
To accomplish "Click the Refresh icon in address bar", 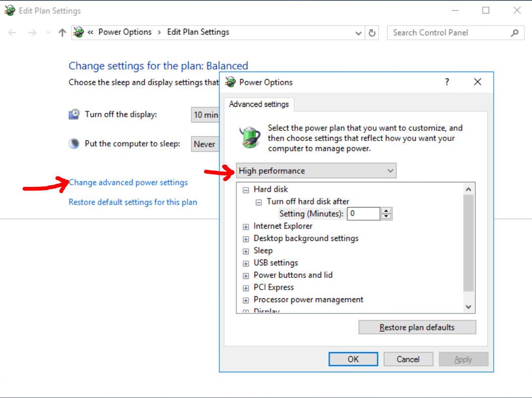I will [372, 33].
